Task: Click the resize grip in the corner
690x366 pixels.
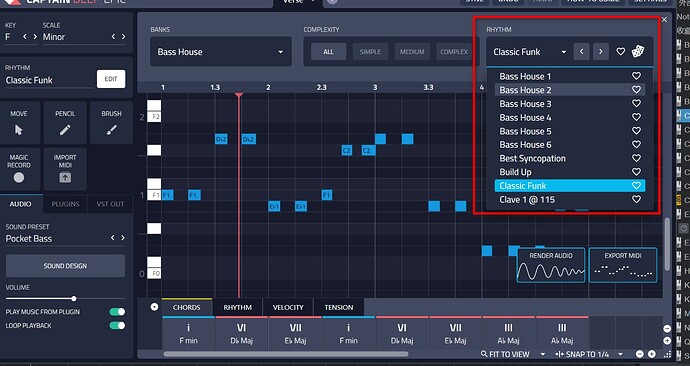Action: click(668, 354)
